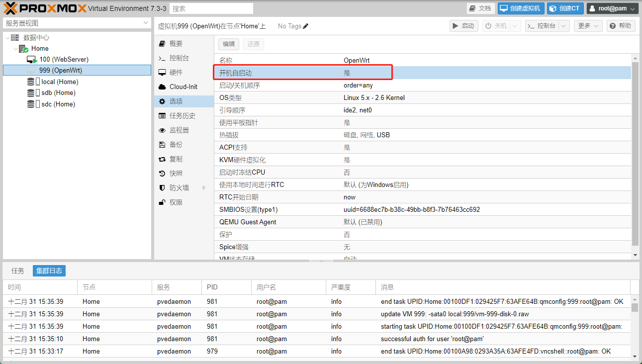The height and width of the screenshot is (364, 642).
Task: Click the 编辑 edit button
Action: coord(229,44)
